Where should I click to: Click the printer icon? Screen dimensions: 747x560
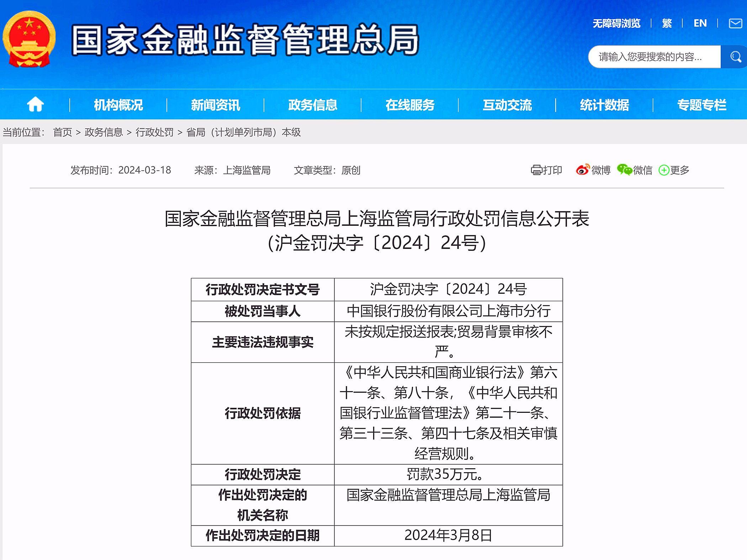click(536, 170)
